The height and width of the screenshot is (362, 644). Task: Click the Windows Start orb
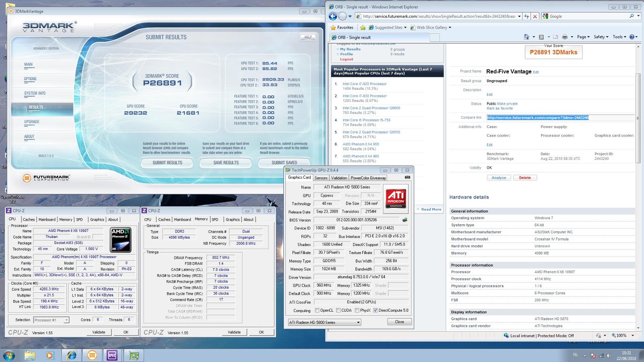9,355
